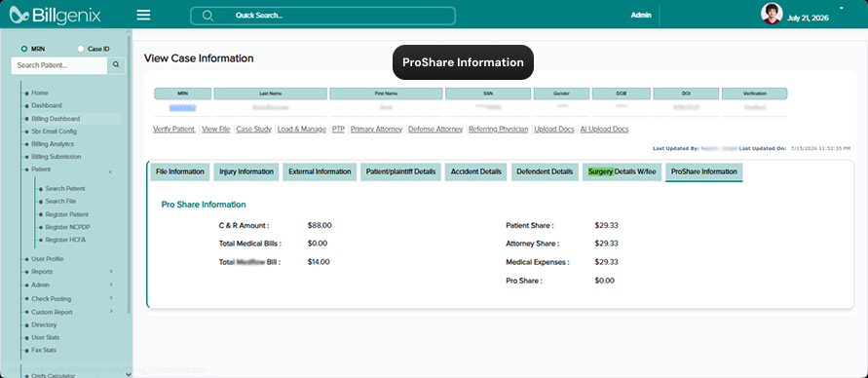The height and width of the screenshot is (378, 868).
Task: Expand the Custom Report menu chevron
Action: pos(111,311)
